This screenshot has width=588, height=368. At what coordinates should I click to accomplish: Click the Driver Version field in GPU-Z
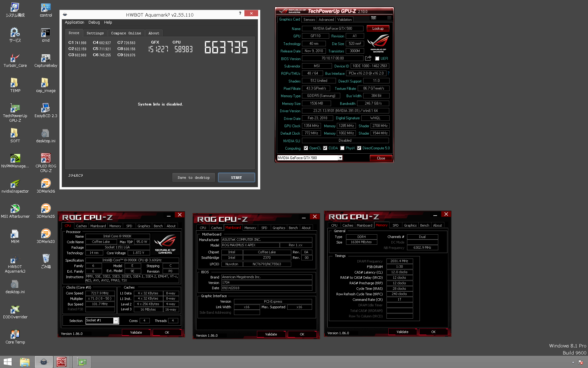tap(345, 111)
